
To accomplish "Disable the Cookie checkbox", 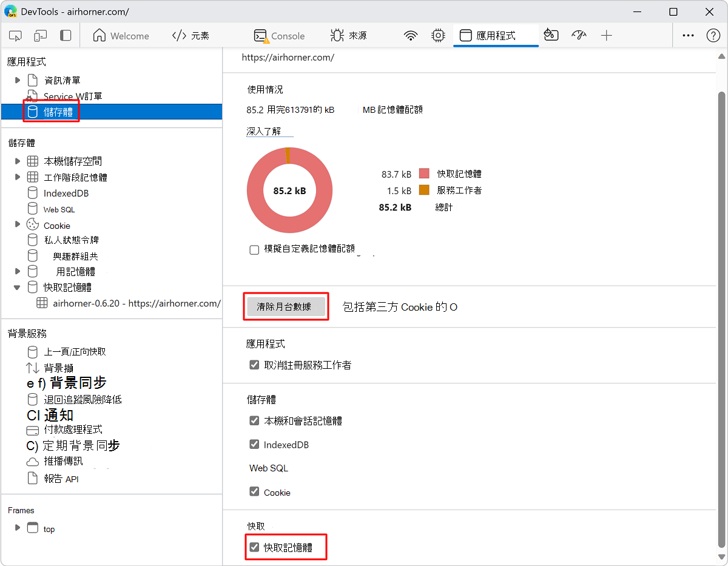I will pos(254,492).
